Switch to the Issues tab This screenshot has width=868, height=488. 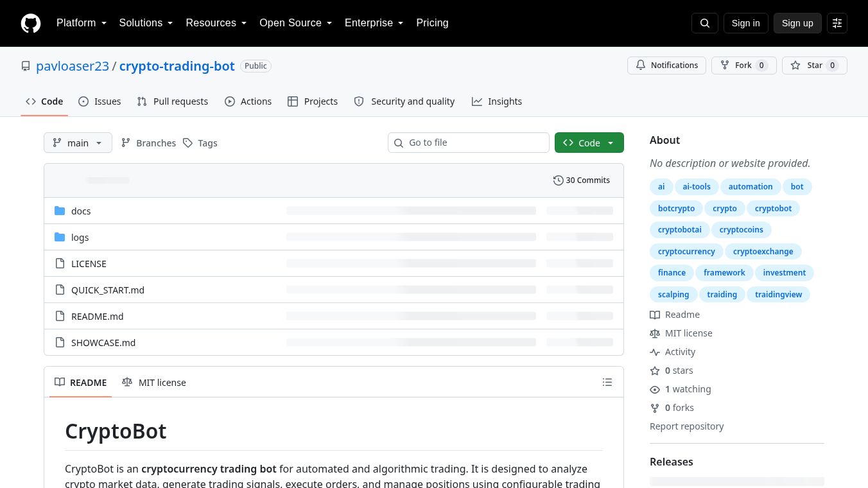[100, 101]
